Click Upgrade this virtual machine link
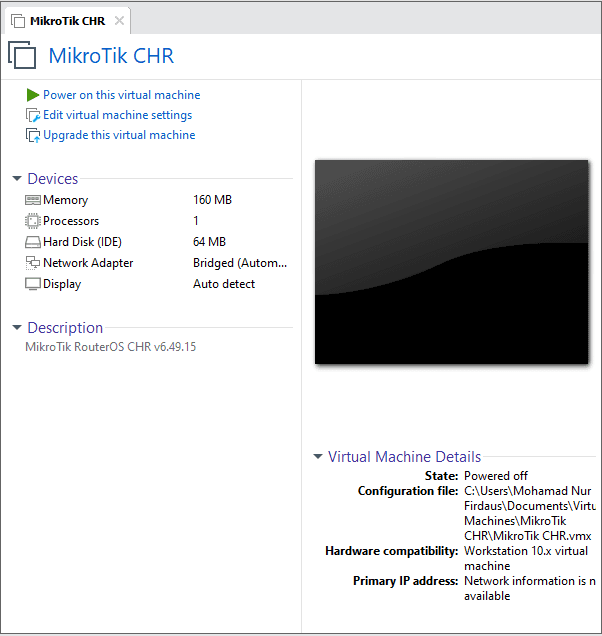602x636 pixels. tap(119, 135)
